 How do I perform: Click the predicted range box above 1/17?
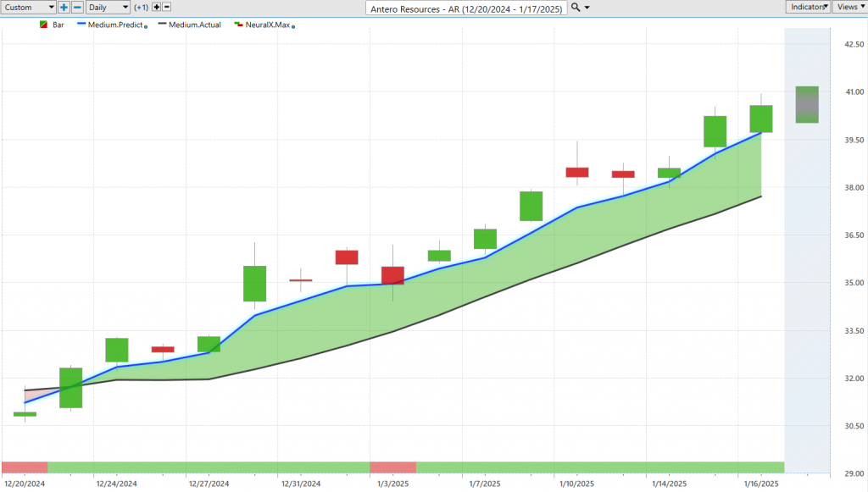pos(806,104)
